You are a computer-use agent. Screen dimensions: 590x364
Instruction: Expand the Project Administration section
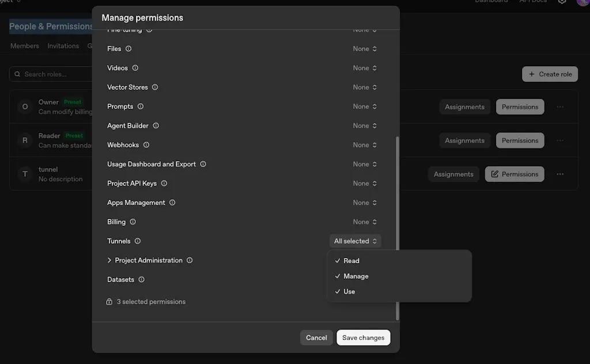click(109, 260)
